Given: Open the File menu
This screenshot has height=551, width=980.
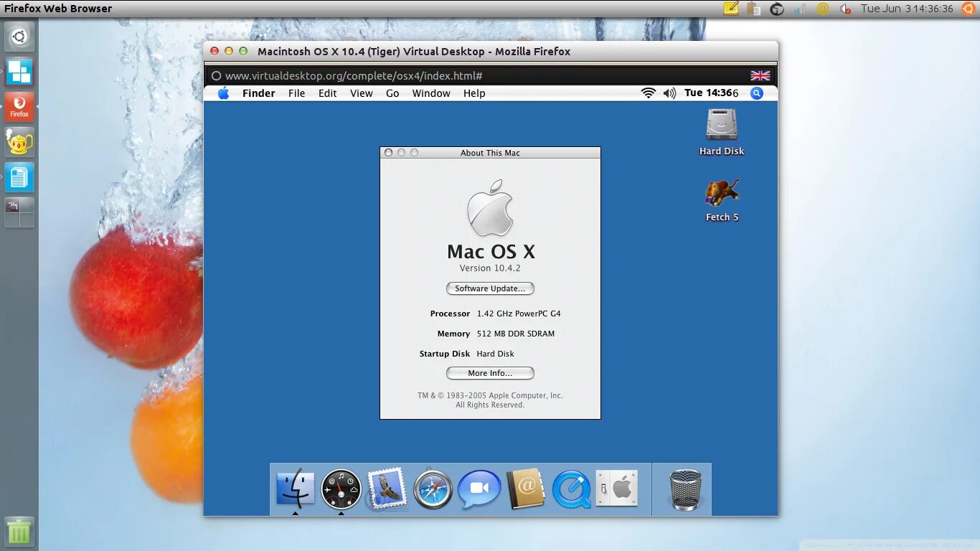Looking at the screenshot, I should (297, 93).
